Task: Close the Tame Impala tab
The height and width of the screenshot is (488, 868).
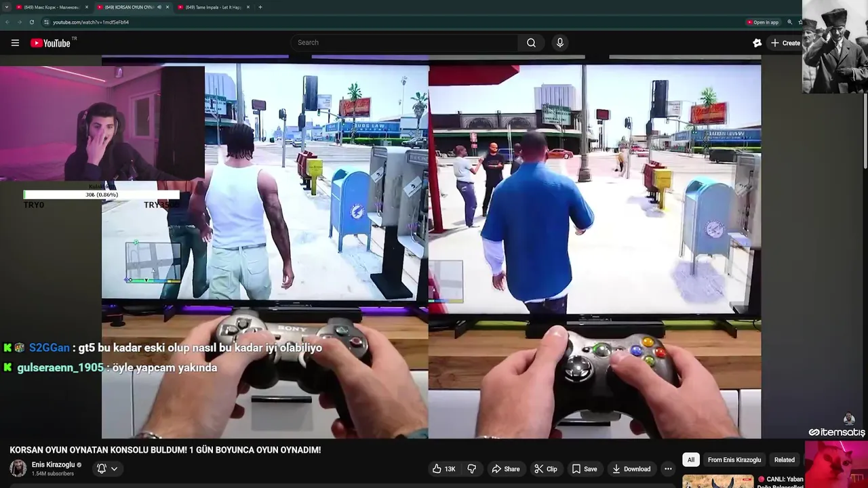Action: coord(248,7)
